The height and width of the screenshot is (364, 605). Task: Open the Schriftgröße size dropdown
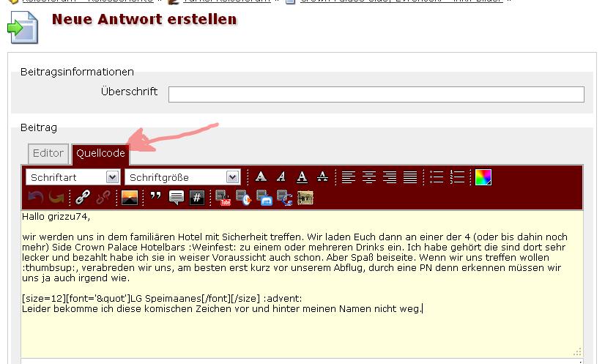click(x=182, y=177)
